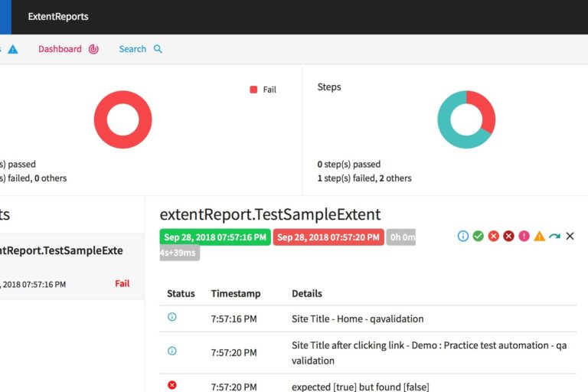The width and height of the screenshot is (588, 392).
Task: Click the gray duration badge
Action: click(x=401, y=237)
